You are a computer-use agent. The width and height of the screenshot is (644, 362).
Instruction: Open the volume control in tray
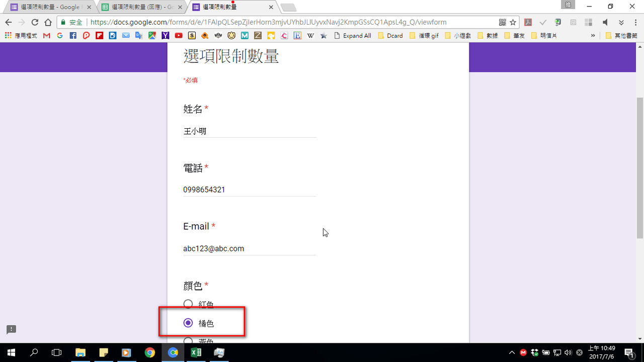point(569,352)
